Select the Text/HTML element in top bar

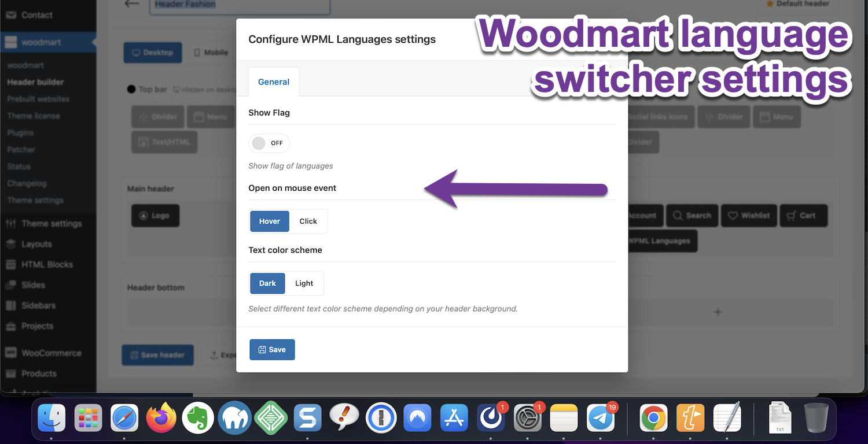coord(164,142)
